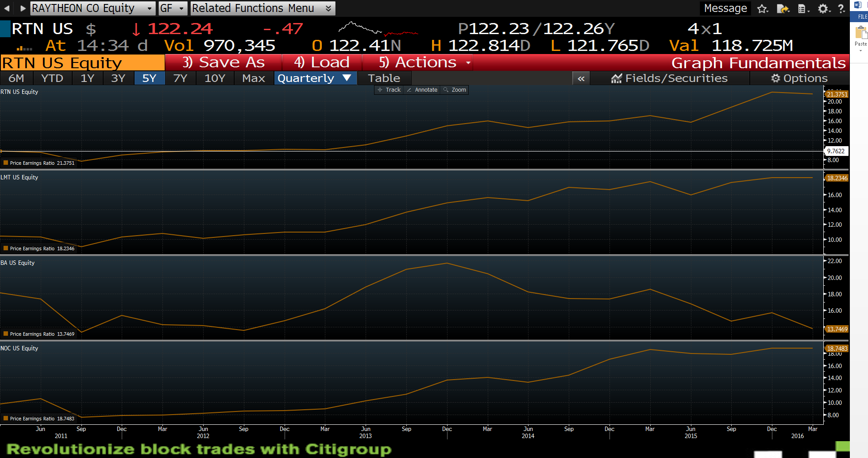Viewport: 868px width, 458px height.
Task: Click the Word icon in side window
Action: tap(857, 5)
